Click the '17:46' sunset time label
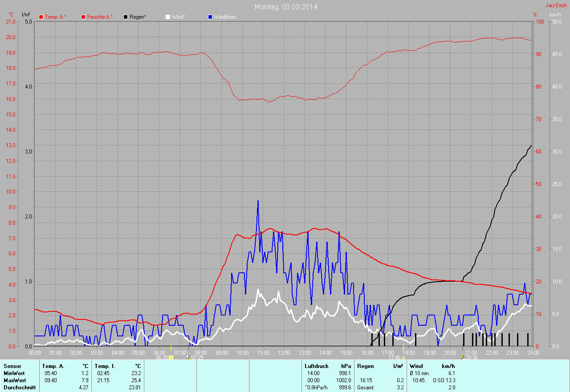 click(395, 357)
